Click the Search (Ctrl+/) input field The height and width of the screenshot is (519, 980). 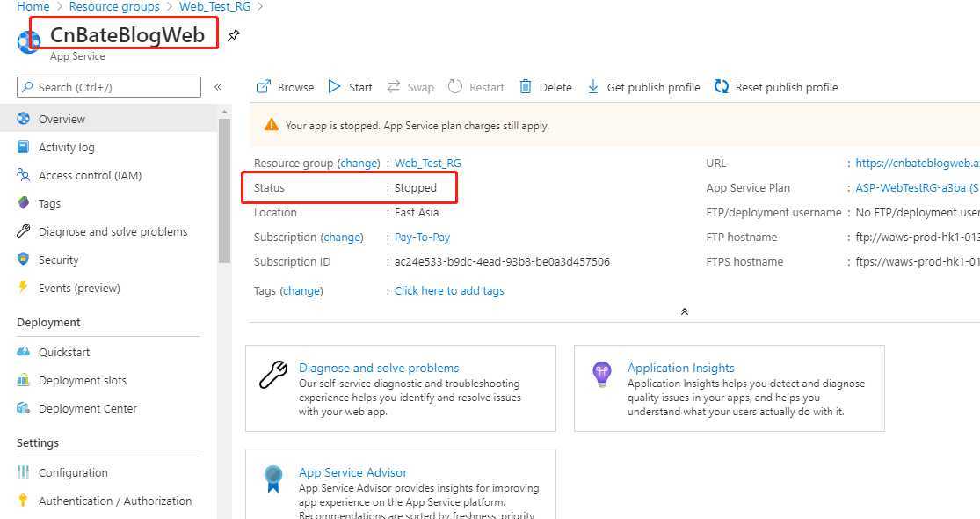tap(109, 87)
